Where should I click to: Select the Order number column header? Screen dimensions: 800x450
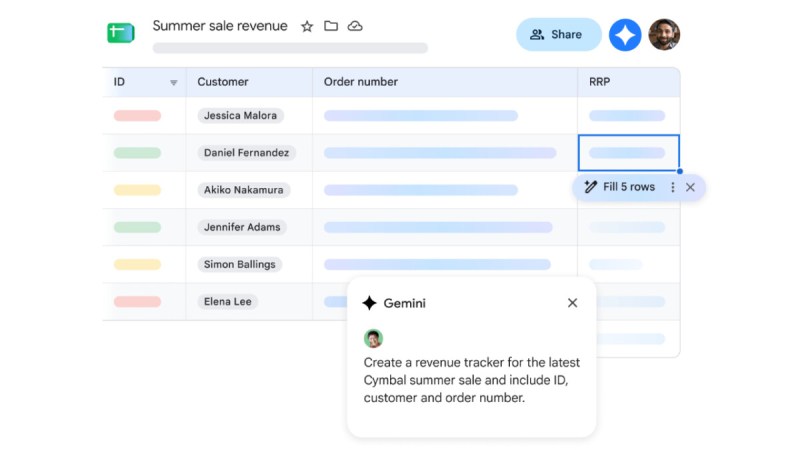[445, 82]
